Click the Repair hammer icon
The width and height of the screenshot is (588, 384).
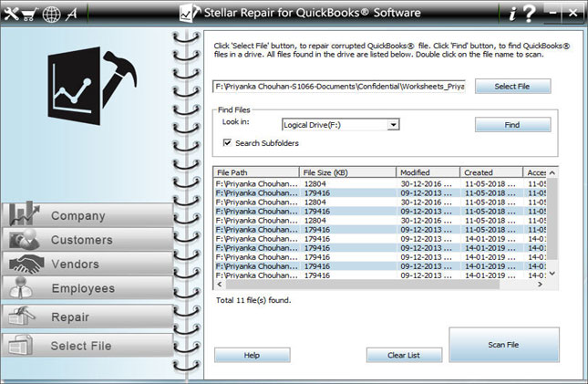(22, 316)
